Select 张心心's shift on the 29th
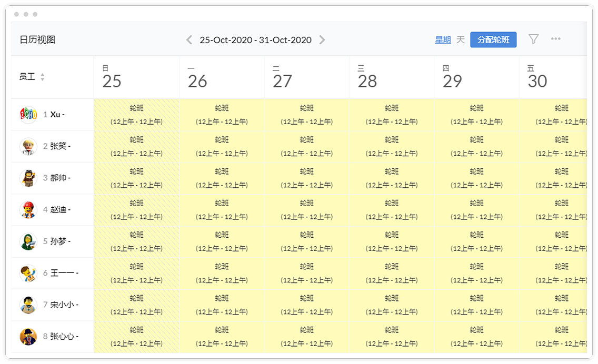The image size is (598, 364). pos(477,337)
